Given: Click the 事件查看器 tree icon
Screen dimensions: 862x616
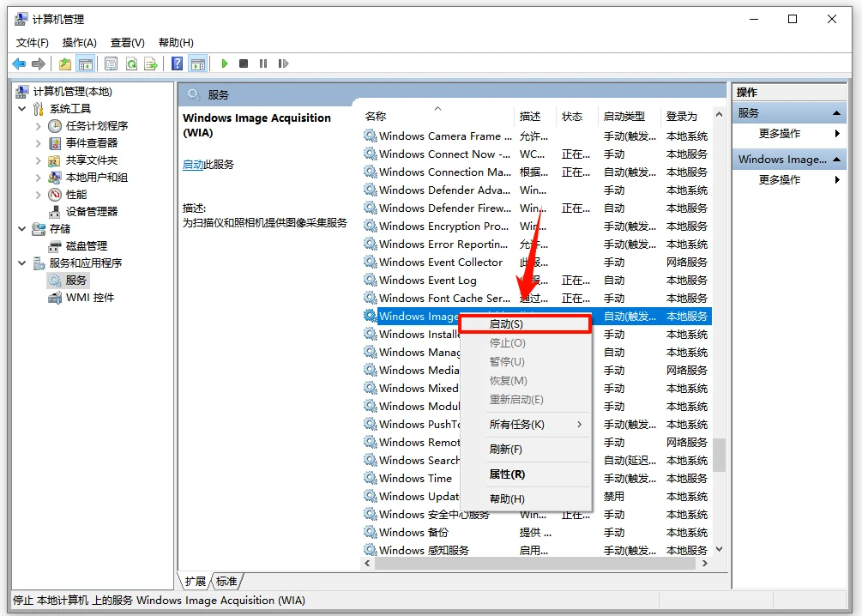Looking at the screenshot, I should point(54,143).
